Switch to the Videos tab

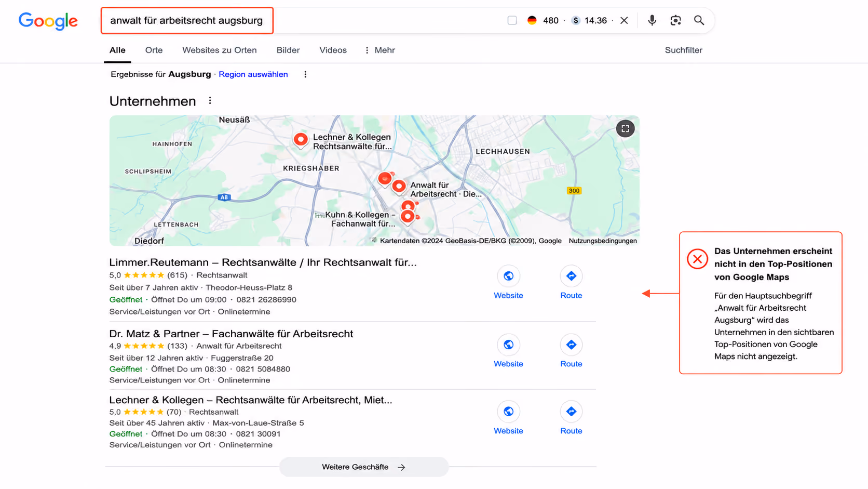point(333,50)
